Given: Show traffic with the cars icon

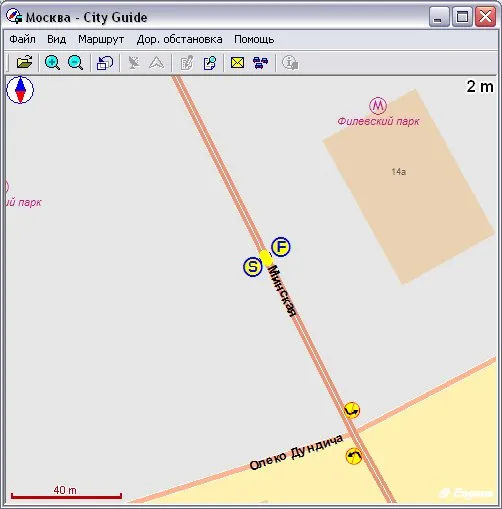Looking at the screenshot, I should tap(260, 62).
